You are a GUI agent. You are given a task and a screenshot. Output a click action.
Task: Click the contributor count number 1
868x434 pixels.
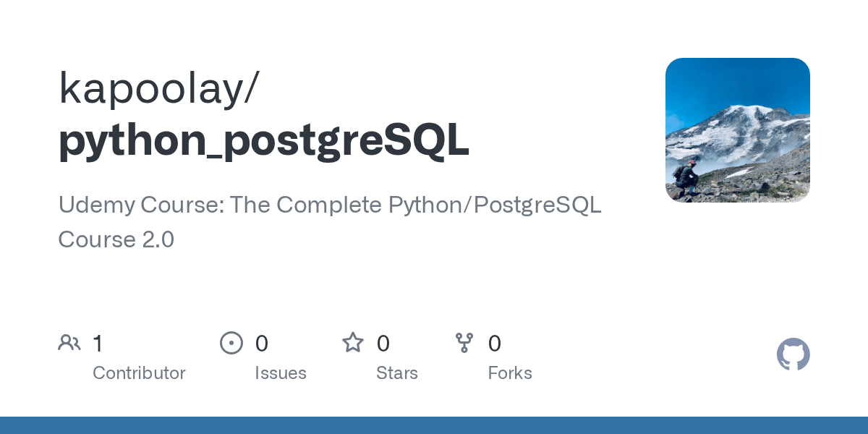tap(98, 344)
